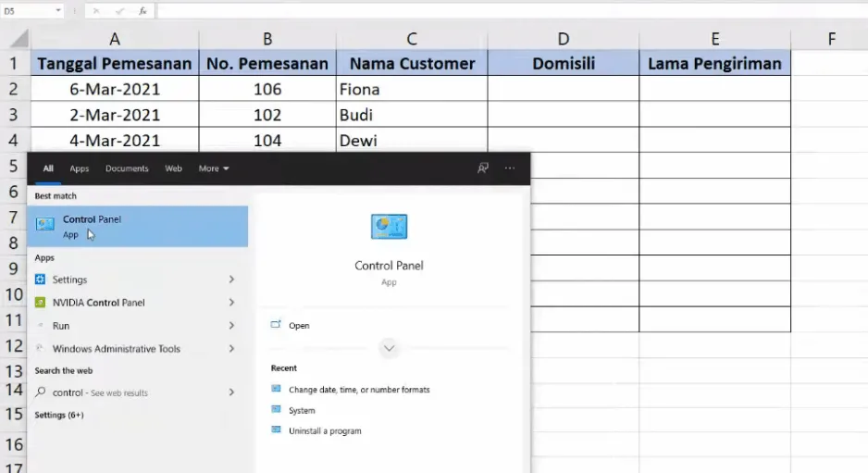Click cell containing 6-Mar-2021
The height and width of the screenshot is (473, 868).
(x=115, y=89)
